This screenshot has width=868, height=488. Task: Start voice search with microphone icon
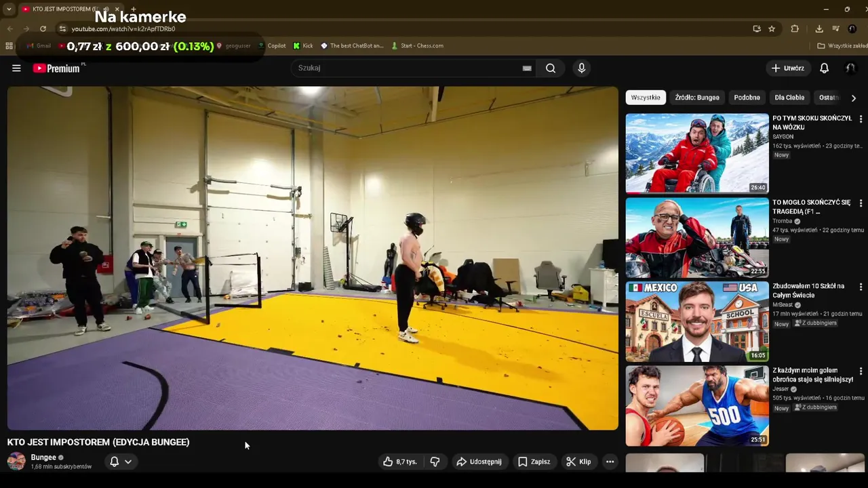pyautogui.click(x=581, y=68)
